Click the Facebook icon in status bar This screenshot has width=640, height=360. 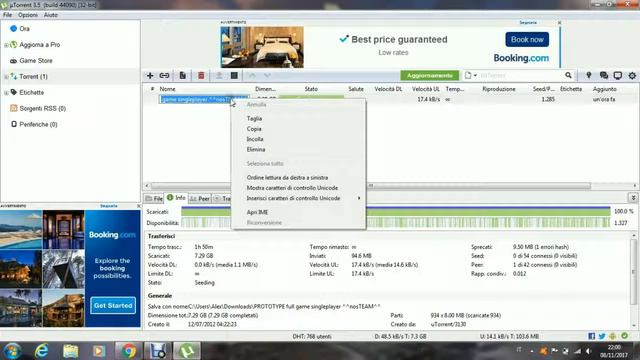(x=591, y=336)
